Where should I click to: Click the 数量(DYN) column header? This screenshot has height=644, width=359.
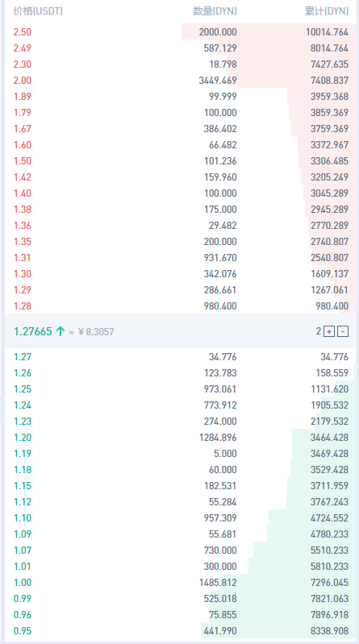[215, 11]
